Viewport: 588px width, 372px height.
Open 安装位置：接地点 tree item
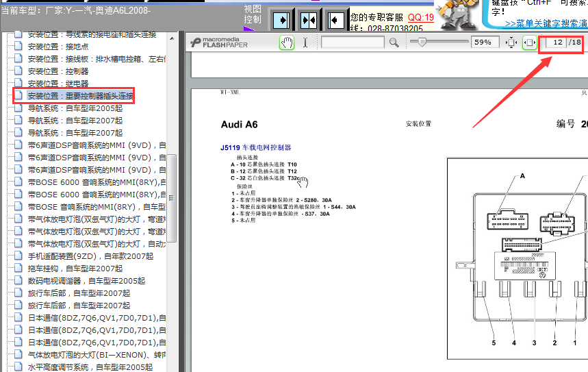coord(58,47)
